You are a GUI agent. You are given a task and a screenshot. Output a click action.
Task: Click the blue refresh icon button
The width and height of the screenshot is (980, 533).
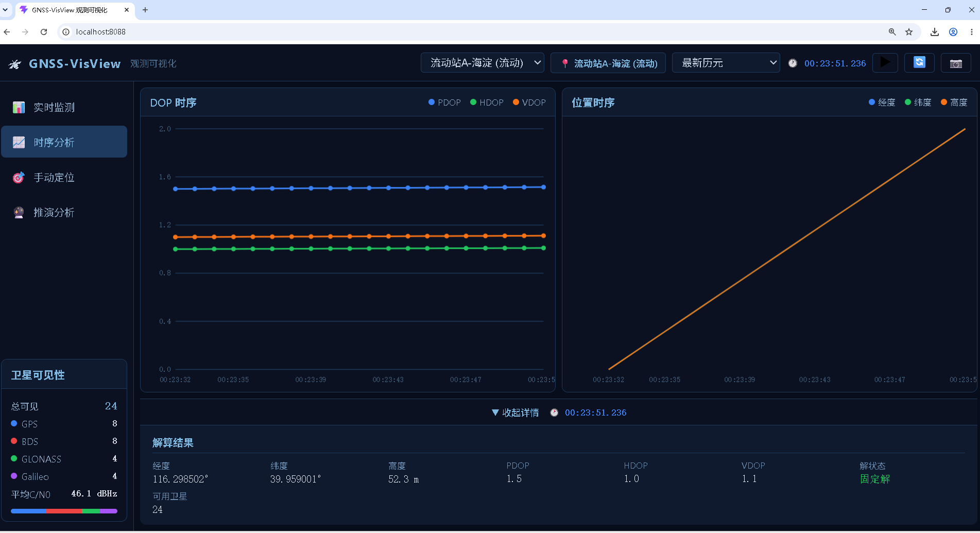click(x=919, y=63)
